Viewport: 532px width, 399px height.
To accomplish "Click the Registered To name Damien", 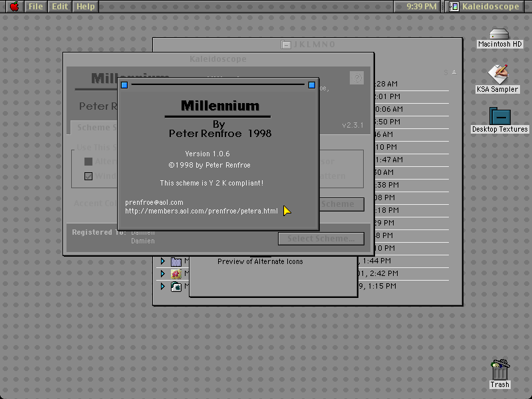I will (143, 241).
